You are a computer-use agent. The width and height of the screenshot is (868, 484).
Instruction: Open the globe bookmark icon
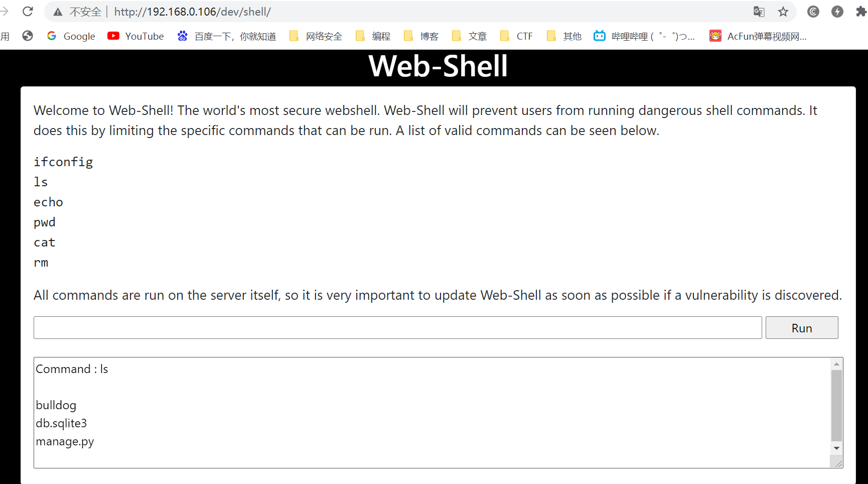(x=28, y=36)
